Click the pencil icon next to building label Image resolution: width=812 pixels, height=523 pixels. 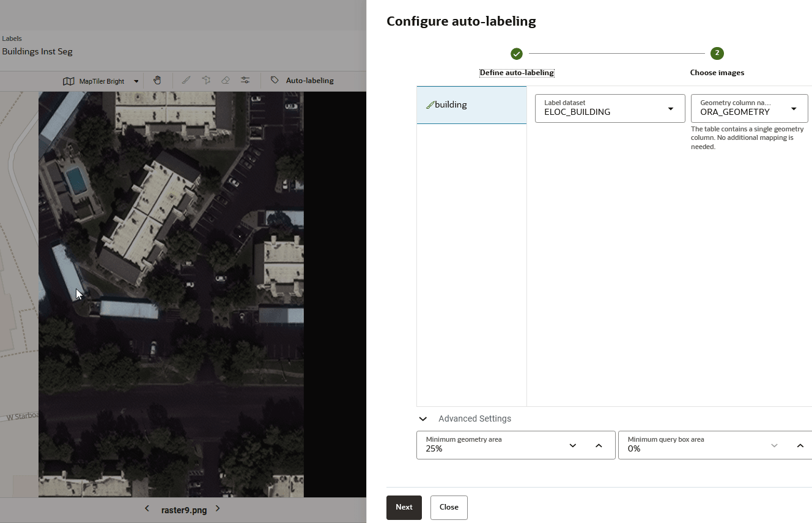tap(432, 104)
